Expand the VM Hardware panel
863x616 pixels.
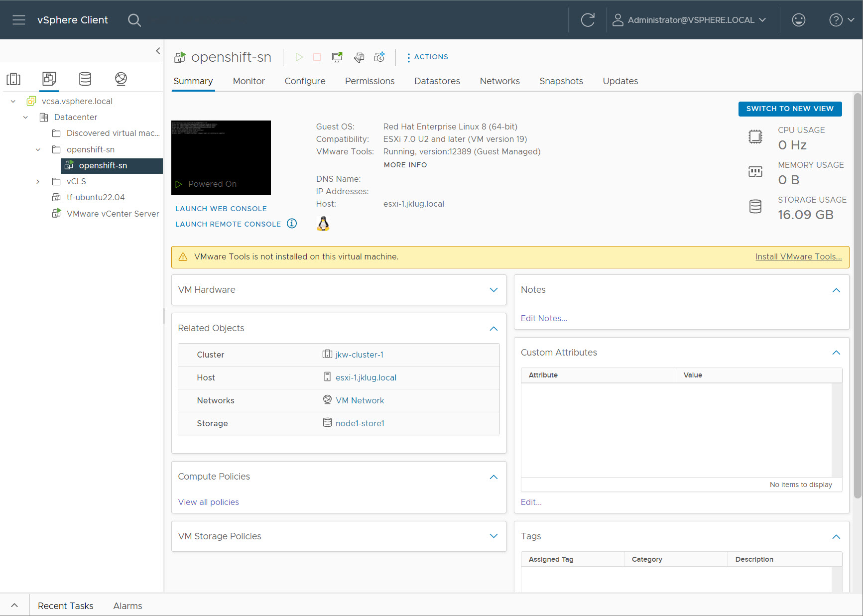coord(493,290)
